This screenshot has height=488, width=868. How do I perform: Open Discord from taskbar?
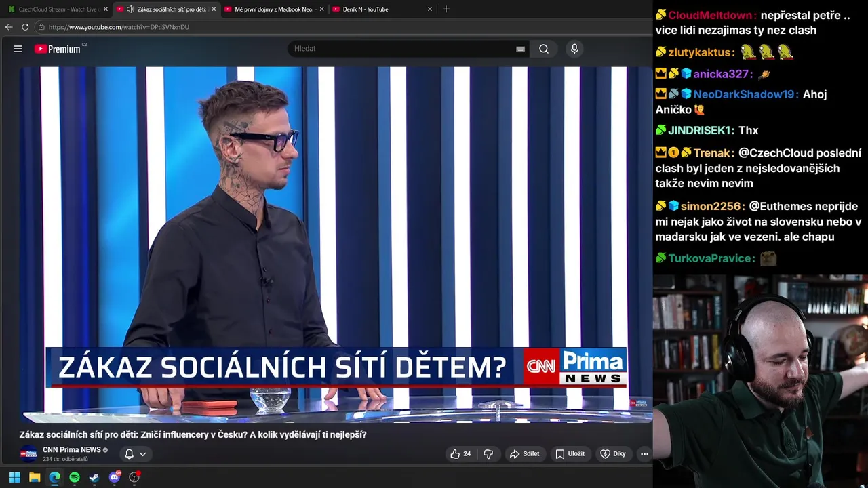[115, 477]
